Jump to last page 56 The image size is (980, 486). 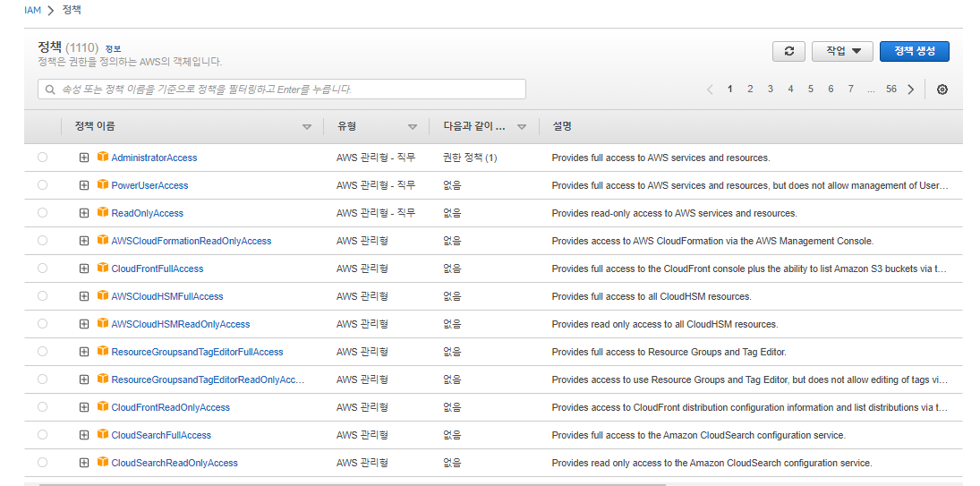click(x=891, y=90)
